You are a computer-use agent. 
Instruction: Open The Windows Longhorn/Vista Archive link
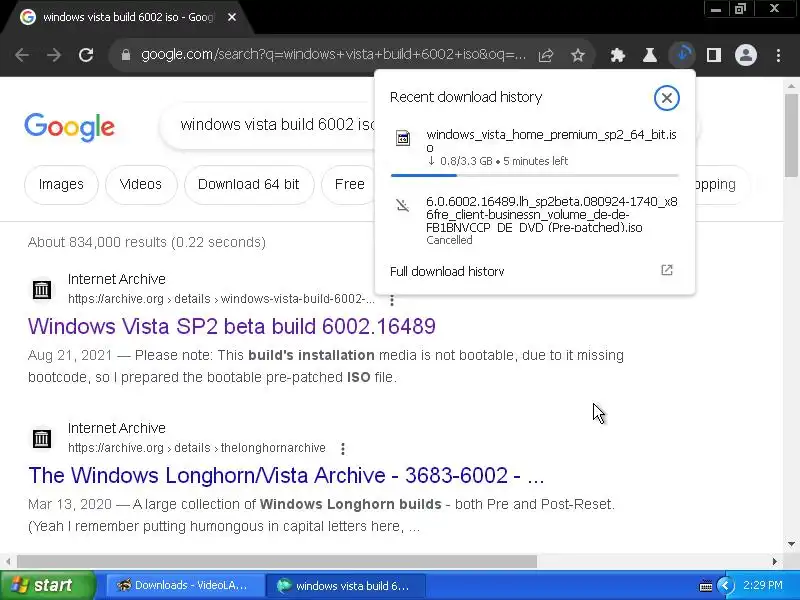coord(286,476)
